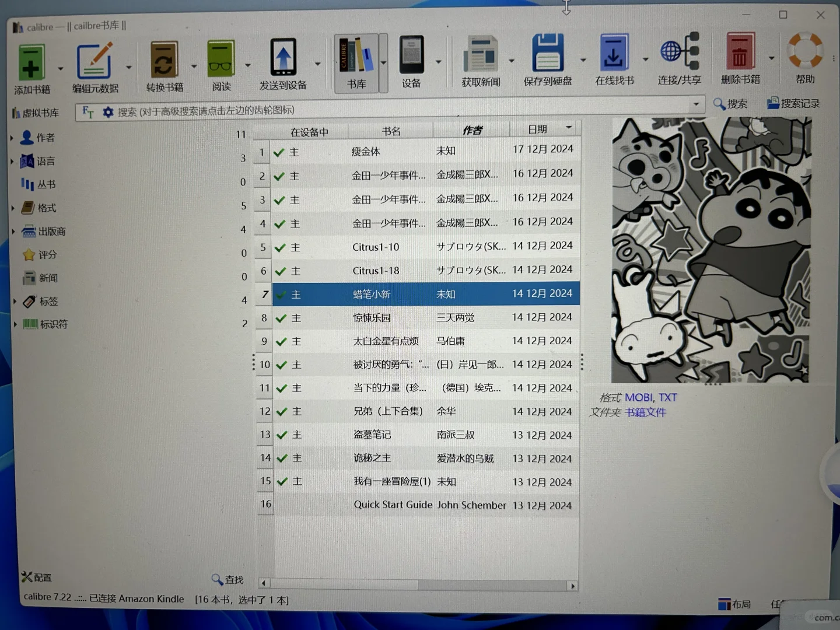The width and height of the screenshot is (840, 630).
Task: Open advanced search gear icon
Action: [108, 111]
